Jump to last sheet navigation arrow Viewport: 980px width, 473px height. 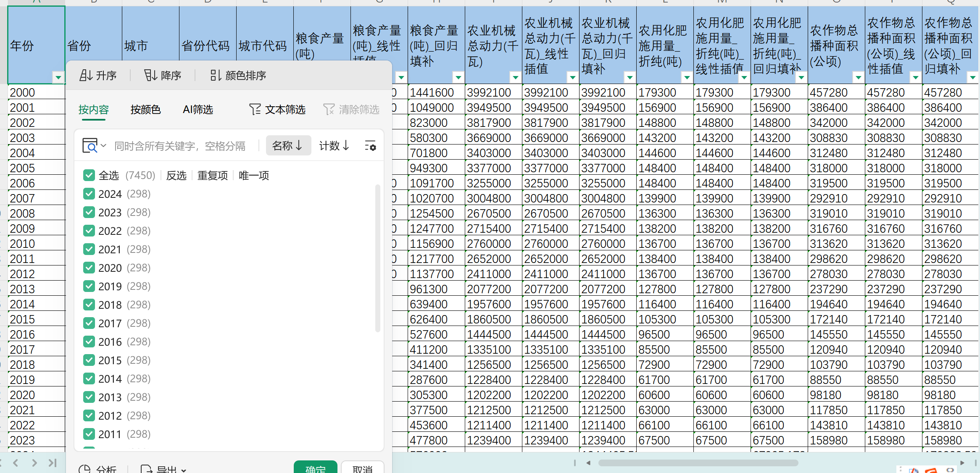pyautogui.click(x=53, y=463)
